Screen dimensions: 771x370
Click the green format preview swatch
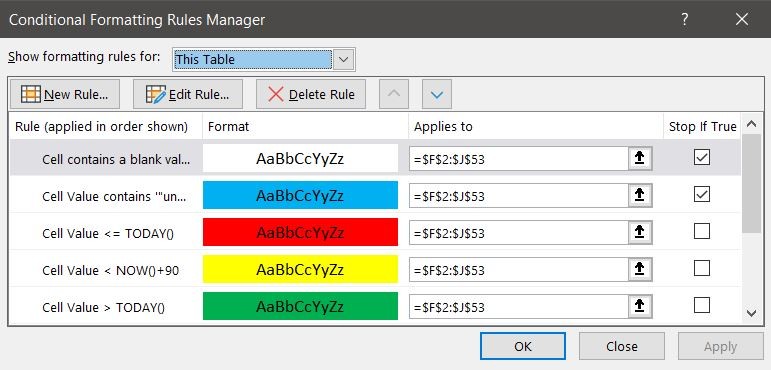[x=300, y=306]
